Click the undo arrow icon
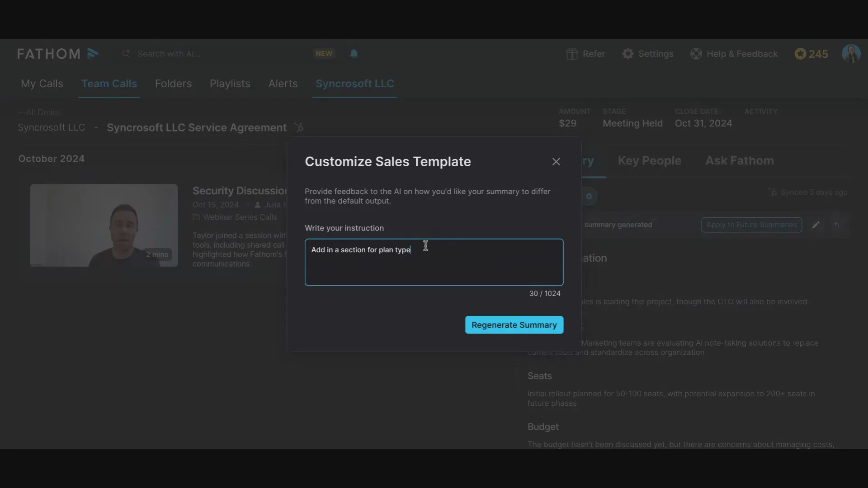Screen dimensions: 868x488 (x=837, y=225)
